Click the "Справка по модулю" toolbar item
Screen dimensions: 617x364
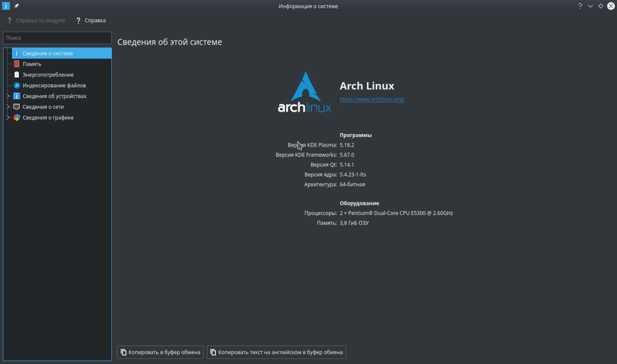click(x=36, y=20)
